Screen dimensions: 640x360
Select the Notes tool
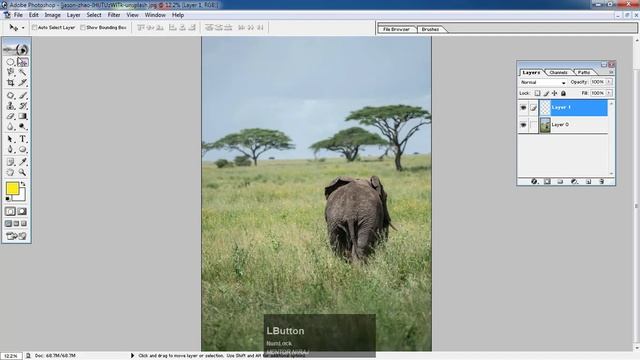(x=10, y=162)
